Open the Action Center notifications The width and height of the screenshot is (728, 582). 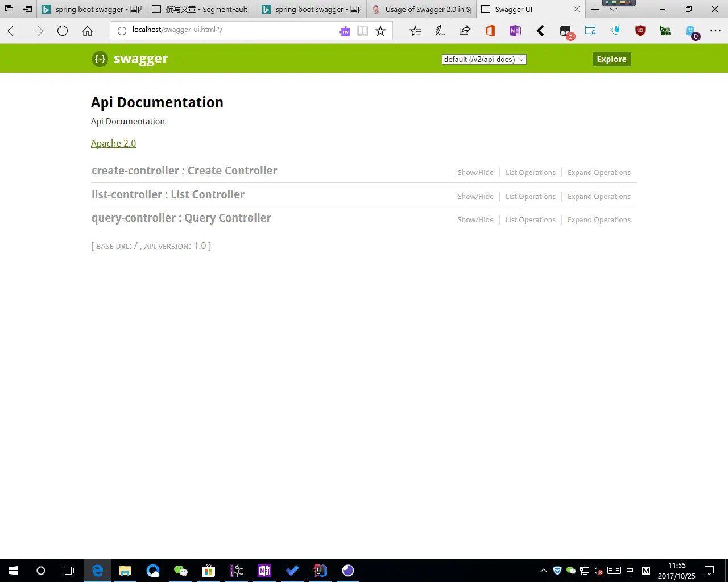(x=709, y=571)
